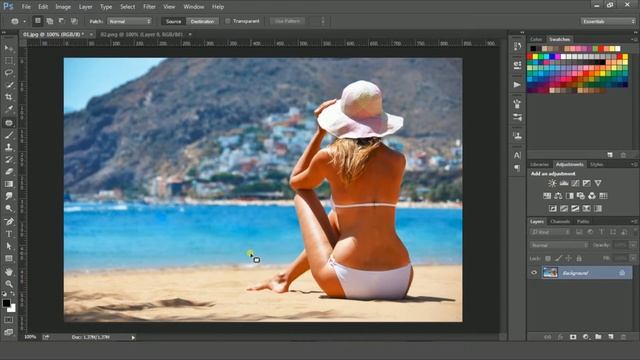Toggle lock all padlock
Image resolution: width=640 pixels, height=360 pixels.
pos(579,258)
